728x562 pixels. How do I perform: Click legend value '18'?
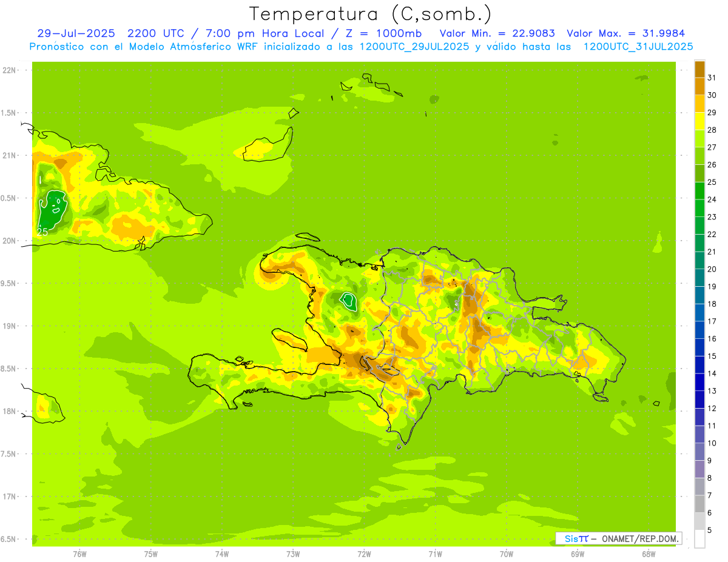click(x=712, y=304)
